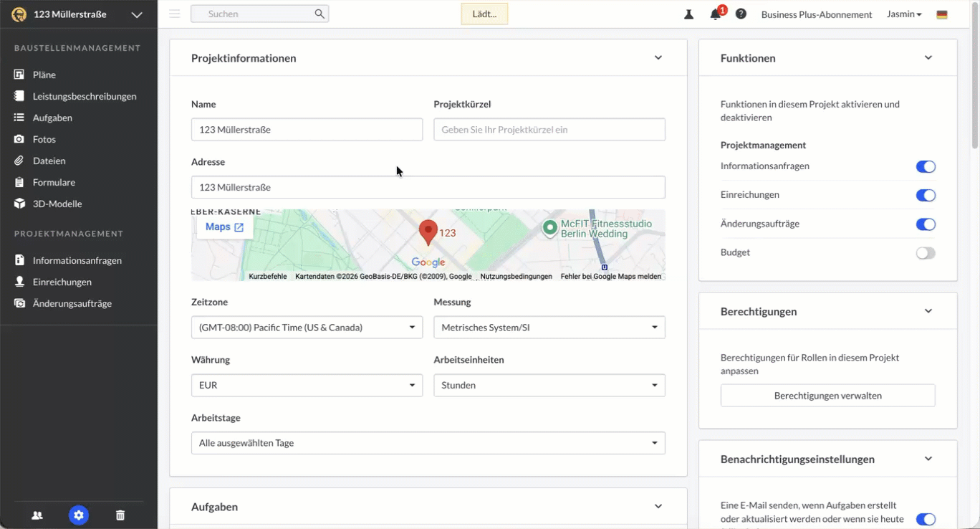Enable the Budget toggle
The width and height of the screenshot is (980, 529).
[x=926, y=253]
